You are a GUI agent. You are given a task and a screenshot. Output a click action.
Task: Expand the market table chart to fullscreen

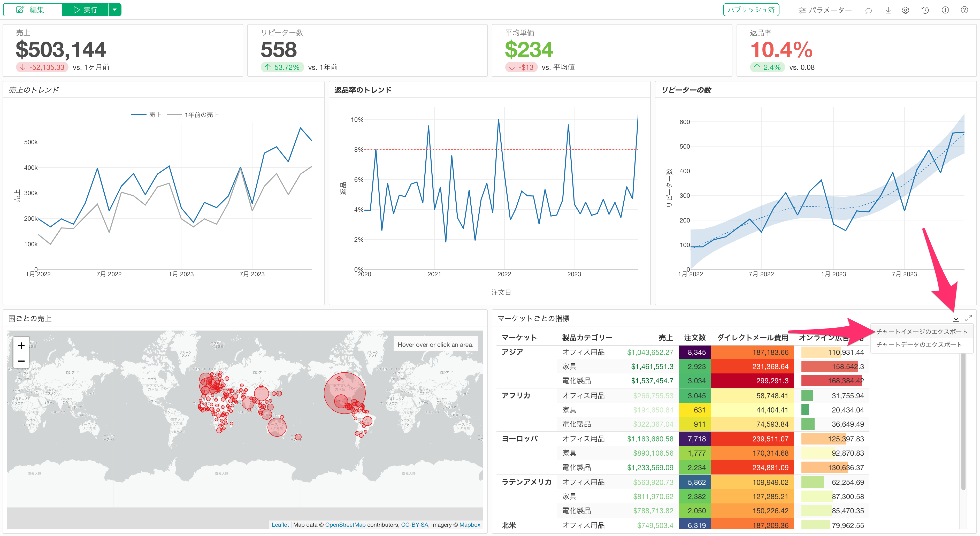[x=969, y=318]
